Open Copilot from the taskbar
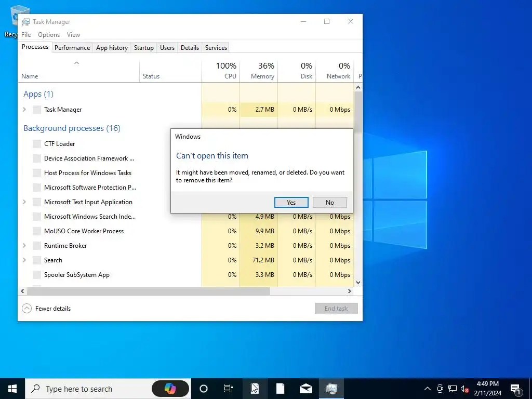532x399 pixels. [x=170, y=389]
